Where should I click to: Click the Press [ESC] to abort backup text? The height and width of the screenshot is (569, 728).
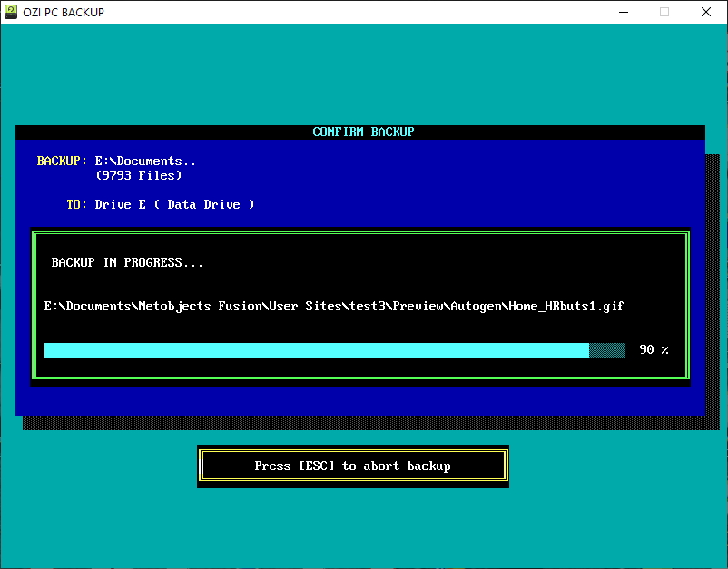tap(352, 465)
